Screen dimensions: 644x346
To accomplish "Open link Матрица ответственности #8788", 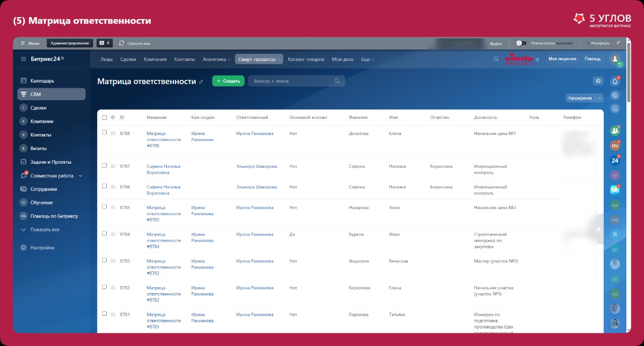I will (164, 140).
